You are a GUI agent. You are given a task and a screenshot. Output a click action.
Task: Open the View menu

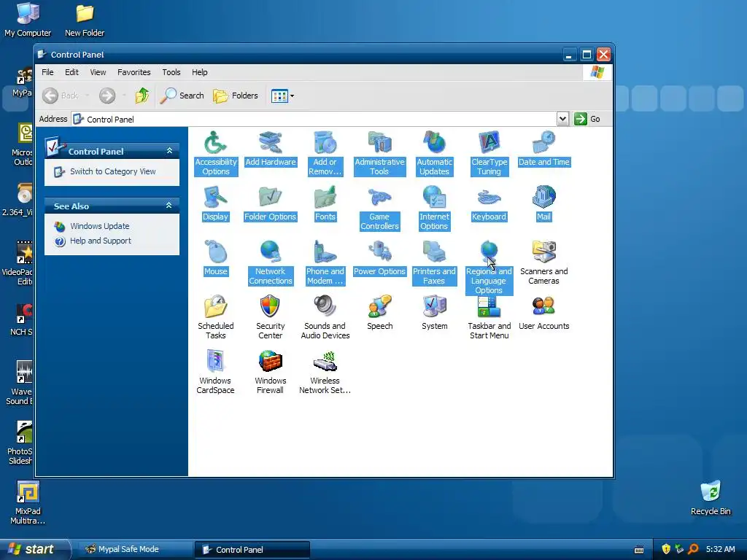(x=98, y=72)
